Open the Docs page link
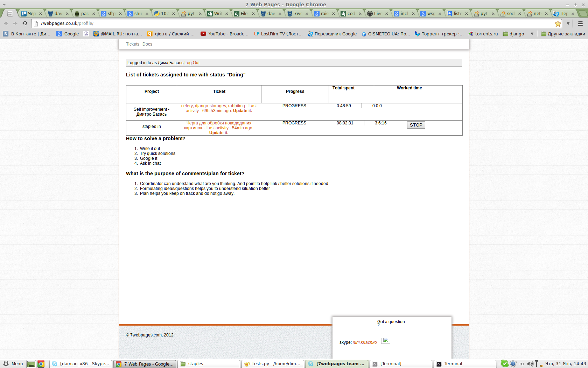The width and height of the screenshot is (588, 368). pos(147,44)
